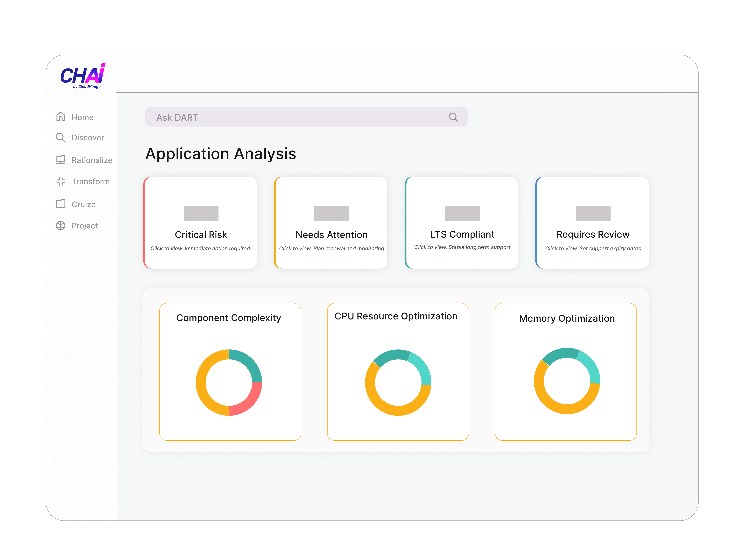
Task: Click the Transform arrows icon
Action: point(60,181)
